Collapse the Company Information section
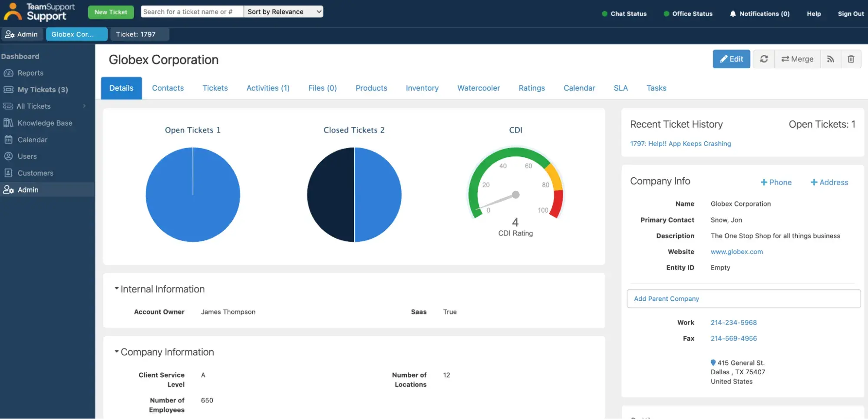This screenshot has height=419, width=868. [116, 351]
